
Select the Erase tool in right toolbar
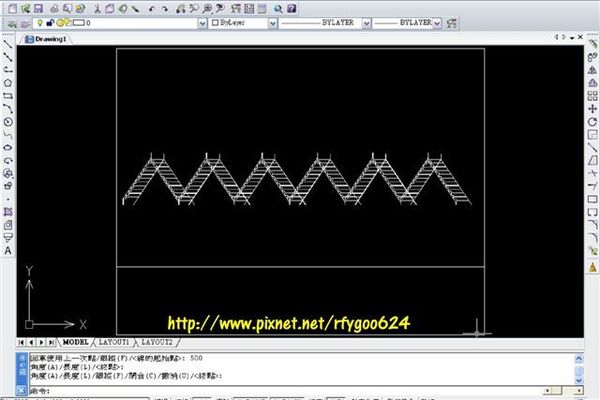pos(592,44)
